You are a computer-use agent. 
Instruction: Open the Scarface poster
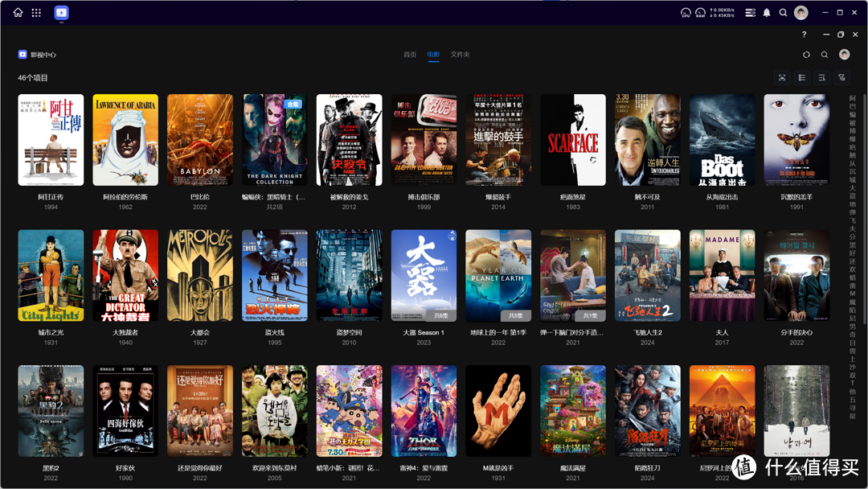[573, 140]
